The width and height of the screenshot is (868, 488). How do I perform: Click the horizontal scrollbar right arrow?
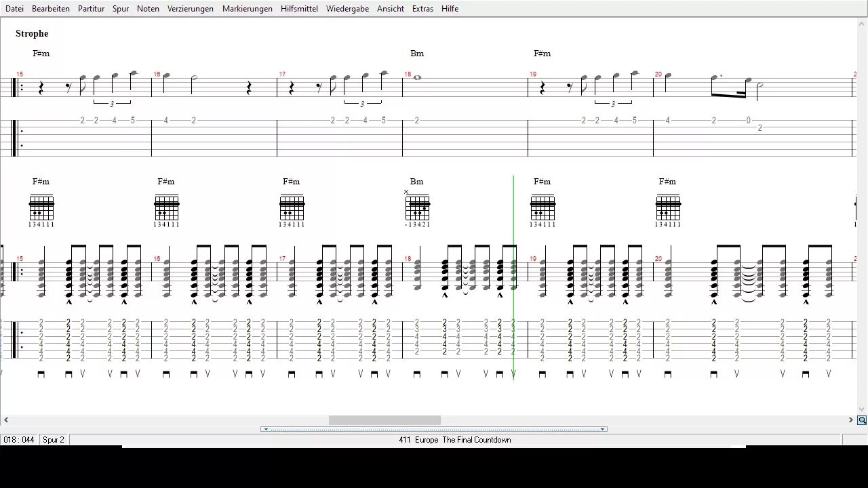(x=851, y=420)
